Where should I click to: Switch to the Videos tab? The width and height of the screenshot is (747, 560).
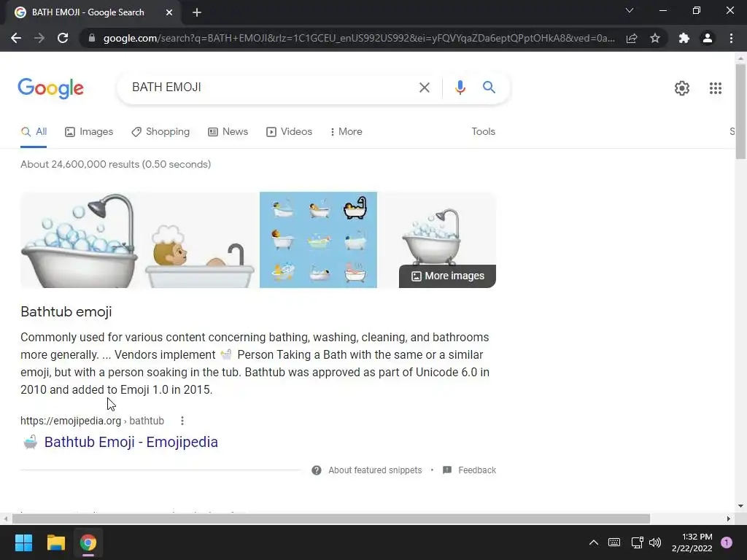point(289,132)
